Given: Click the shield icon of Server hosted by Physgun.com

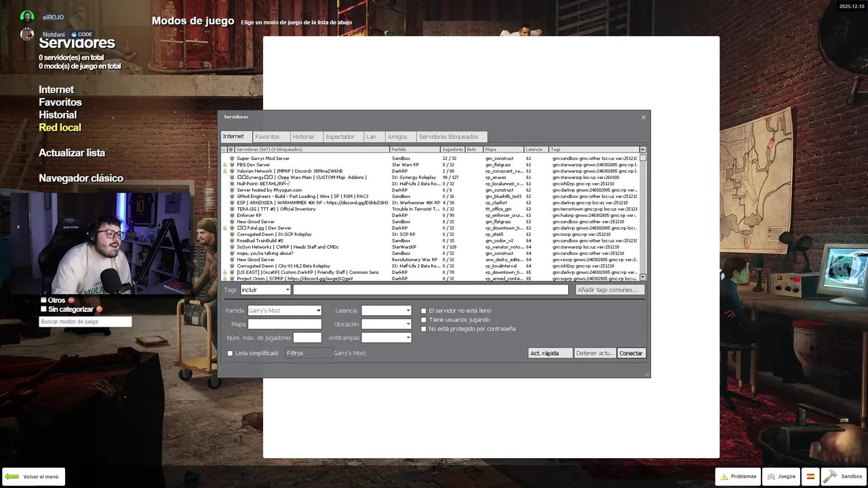Looking at the screenshot, I should click(x=232, y=190).
